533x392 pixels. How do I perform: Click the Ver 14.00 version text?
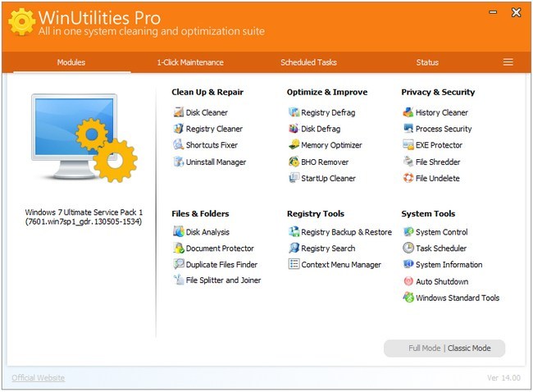[503, 378]
